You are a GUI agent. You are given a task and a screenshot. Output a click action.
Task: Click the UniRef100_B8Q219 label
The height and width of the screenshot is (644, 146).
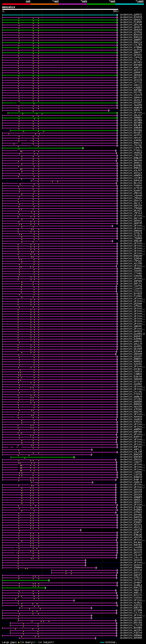131,42
